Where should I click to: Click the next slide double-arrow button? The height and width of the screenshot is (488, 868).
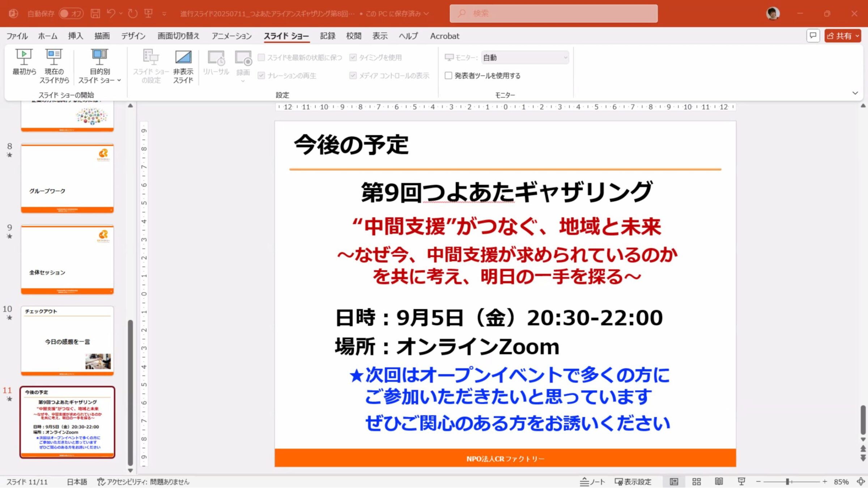tap(863, 458)
